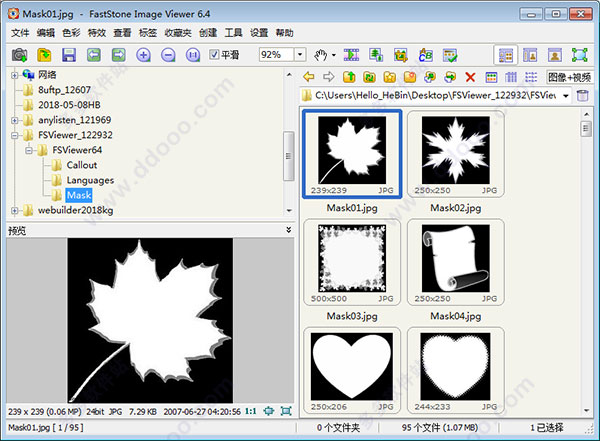Viewport: 600px width, 441px height.
Task: Collapse the FSViewer_122932 folder node
Action: pos(14,135)
